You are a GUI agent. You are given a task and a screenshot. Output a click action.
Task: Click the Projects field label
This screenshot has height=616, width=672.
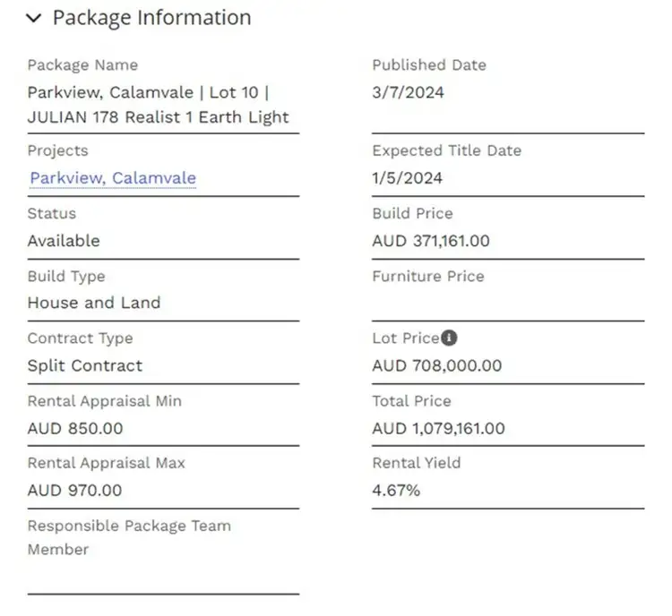[x=57, y=150]
